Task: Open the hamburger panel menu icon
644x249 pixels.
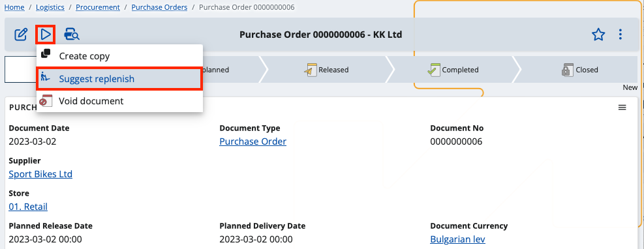Action: 622,108
